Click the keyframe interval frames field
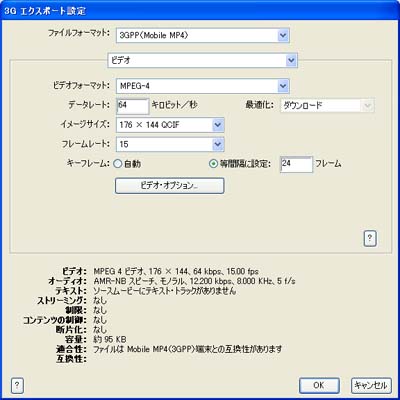Viewport: 400px width, 400px height. coord(296,164)
